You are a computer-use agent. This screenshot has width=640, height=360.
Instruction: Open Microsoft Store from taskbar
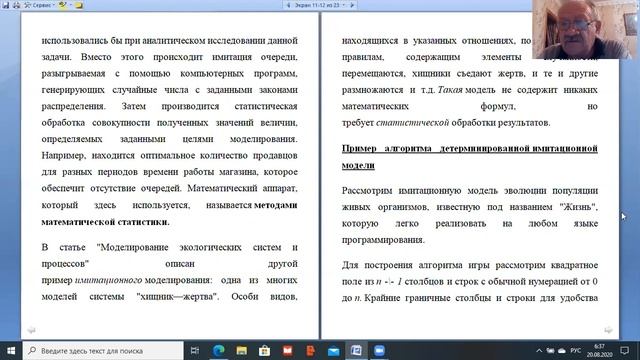pos(264,351)
